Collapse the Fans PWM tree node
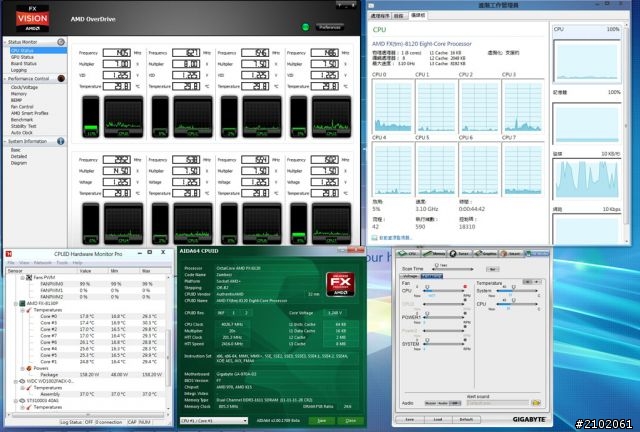The image size is (640, 432). coord(22,278)
